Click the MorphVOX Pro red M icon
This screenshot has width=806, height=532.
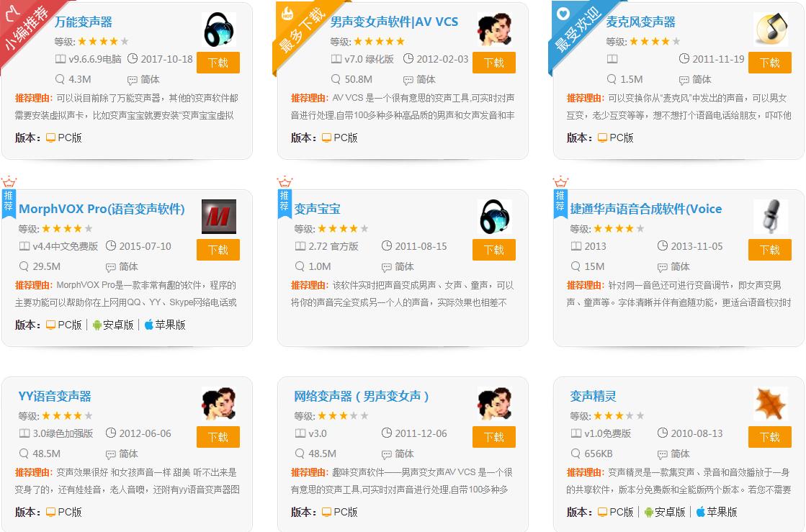tap(219, 217)
